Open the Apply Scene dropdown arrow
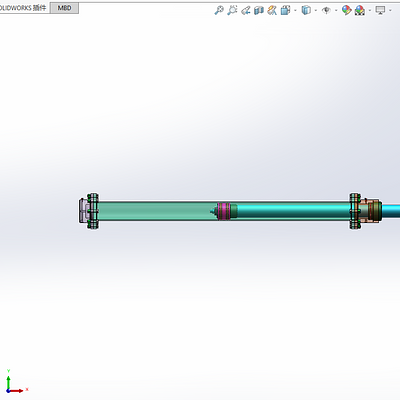This screenshot has height=400, width=400. tap(370, 10)
